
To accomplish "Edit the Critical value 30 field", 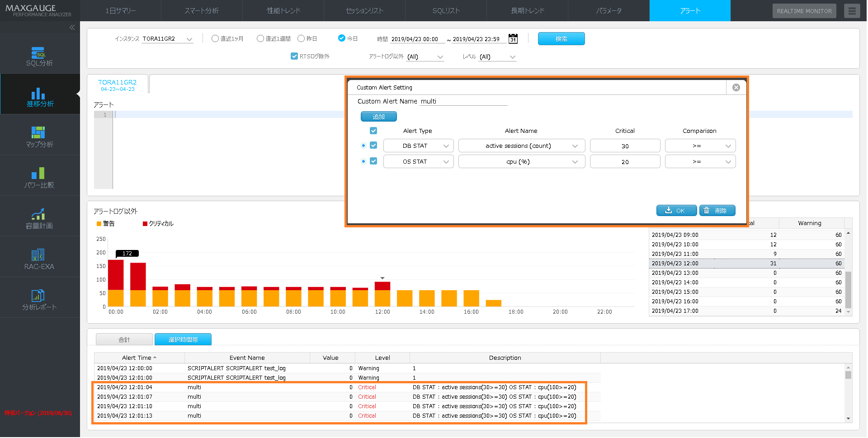I will pyautogui.click(x=625, y=146).
